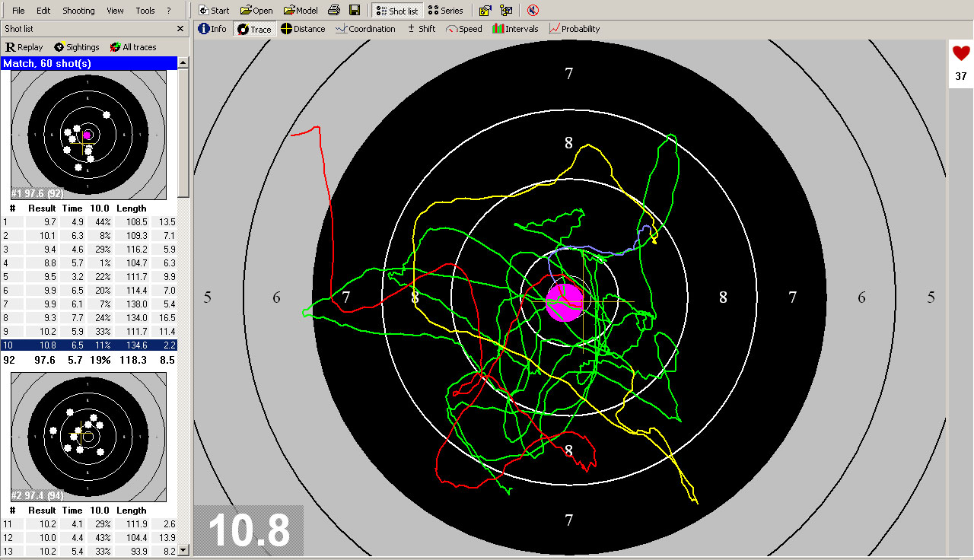Open the ? help menu
This screenshot has width=974, height=560.
pos(169,11)
